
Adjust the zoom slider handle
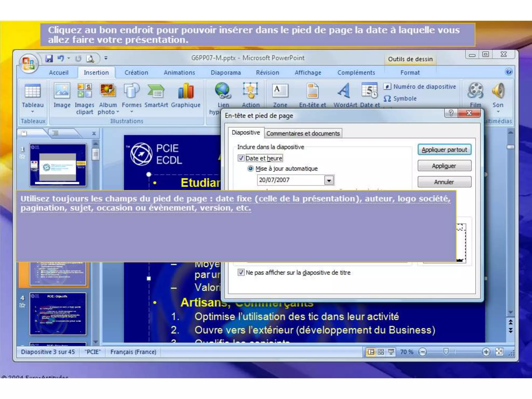(x=446, y=352)
